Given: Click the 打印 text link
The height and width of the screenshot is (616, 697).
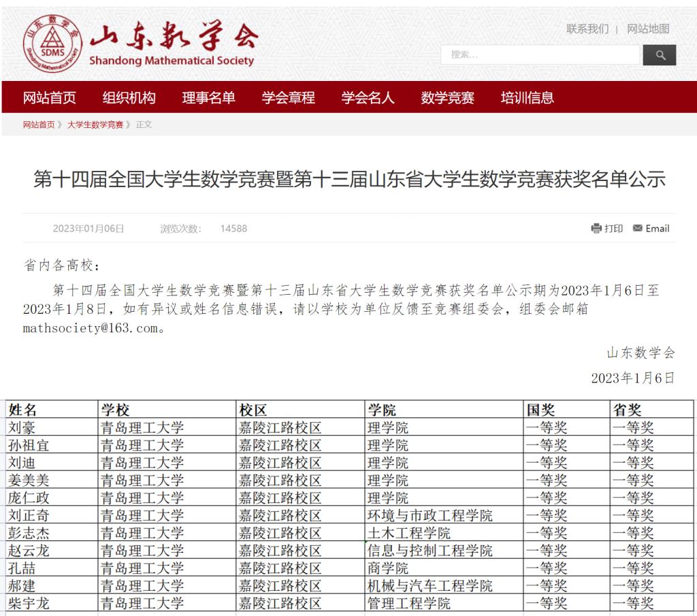Looking at the screenshot, I should [x=613, y=229].
